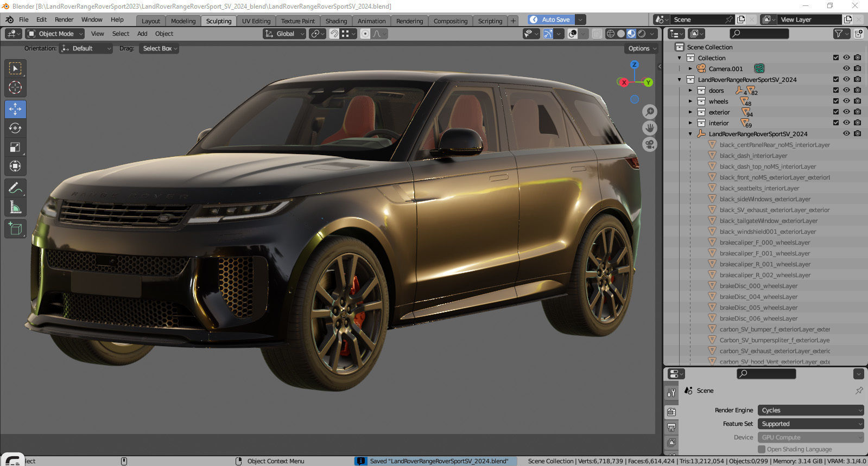868x466 pixels.
Task: Open the outliner filter dropdown
Action: (841, 34)
